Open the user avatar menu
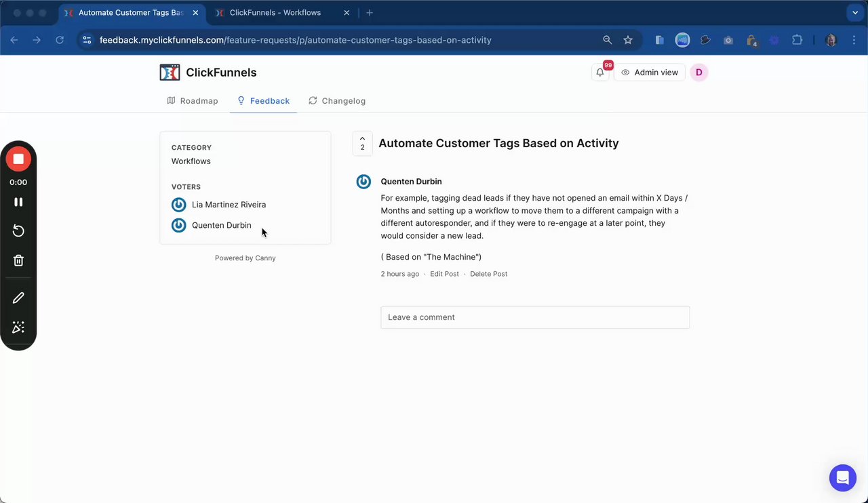 click(x=699, y=73)
